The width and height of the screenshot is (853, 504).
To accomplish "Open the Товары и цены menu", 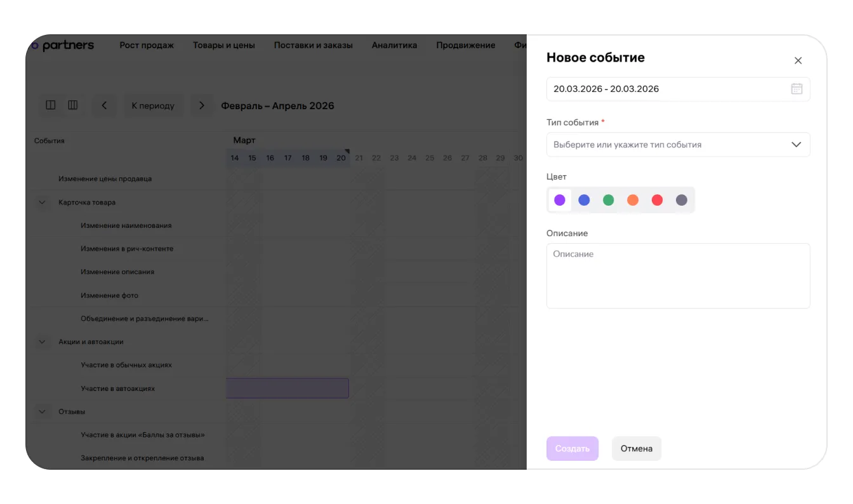I will [x=223, y=45].
